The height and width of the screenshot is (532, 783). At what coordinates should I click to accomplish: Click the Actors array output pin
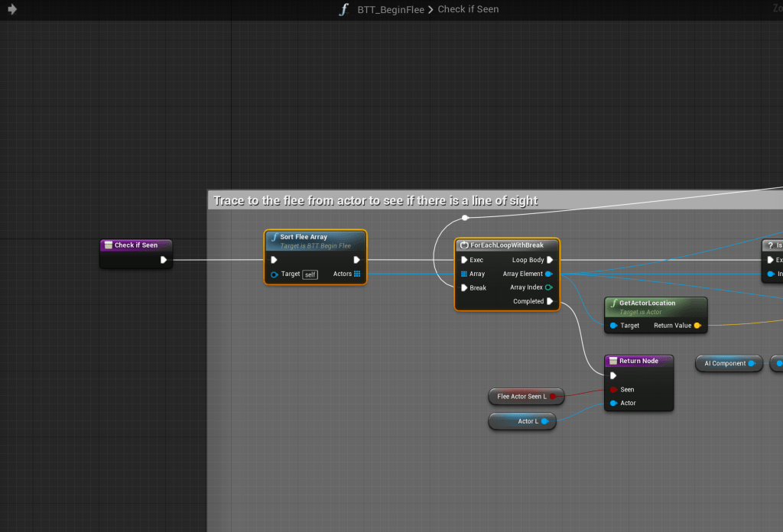(357, 274)
